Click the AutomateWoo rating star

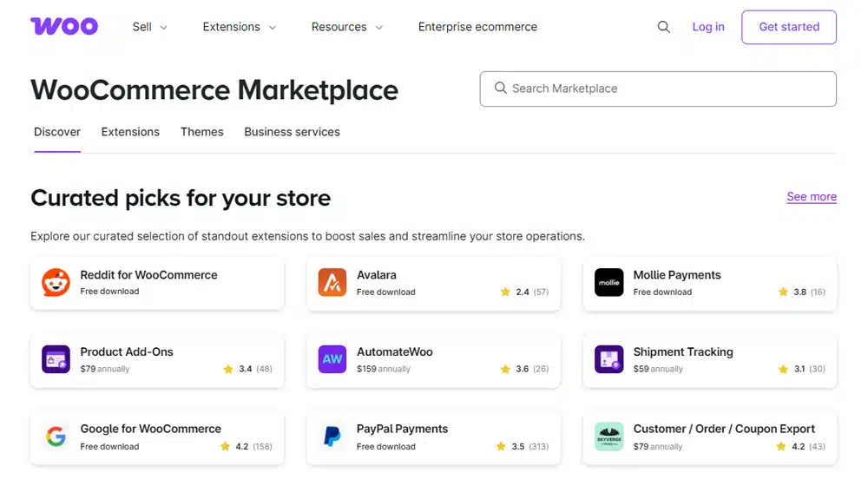(505, 369)
